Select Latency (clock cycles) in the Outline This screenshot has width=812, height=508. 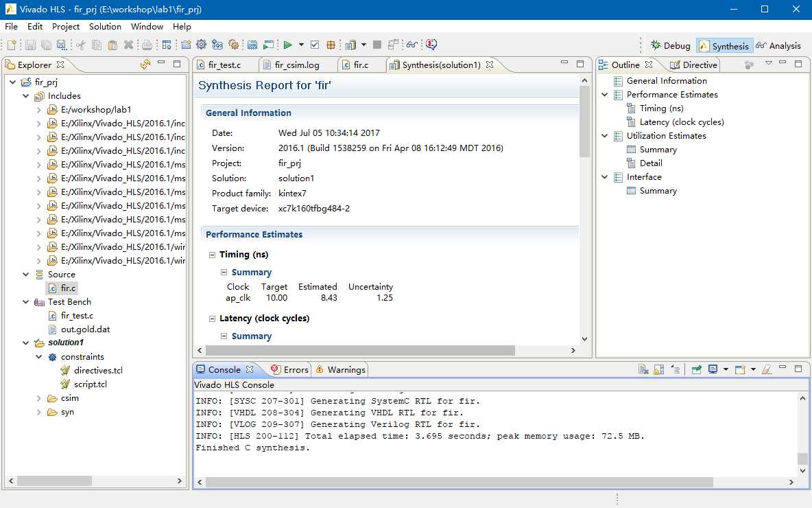682,122
